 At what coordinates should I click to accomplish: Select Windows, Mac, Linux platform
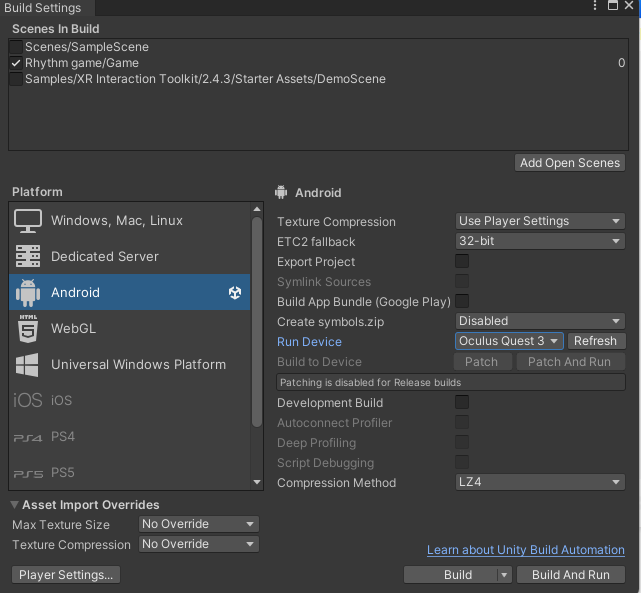click(x=129, y=221)
